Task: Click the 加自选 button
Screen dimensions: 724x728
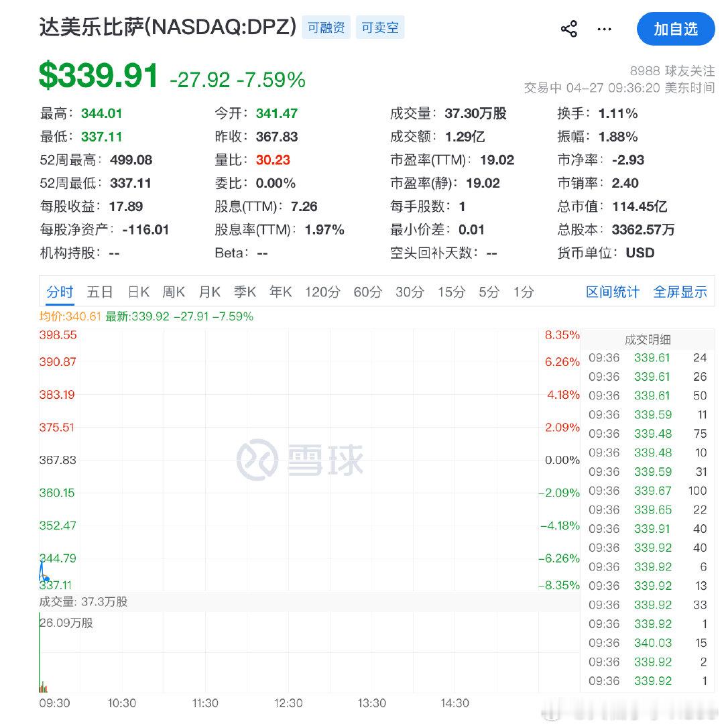Action: 676,29
